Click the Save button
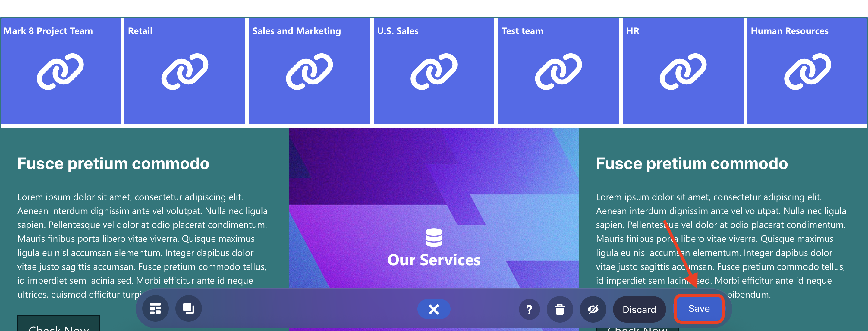This screenshot has width=868, height=331. coord(699,308)
